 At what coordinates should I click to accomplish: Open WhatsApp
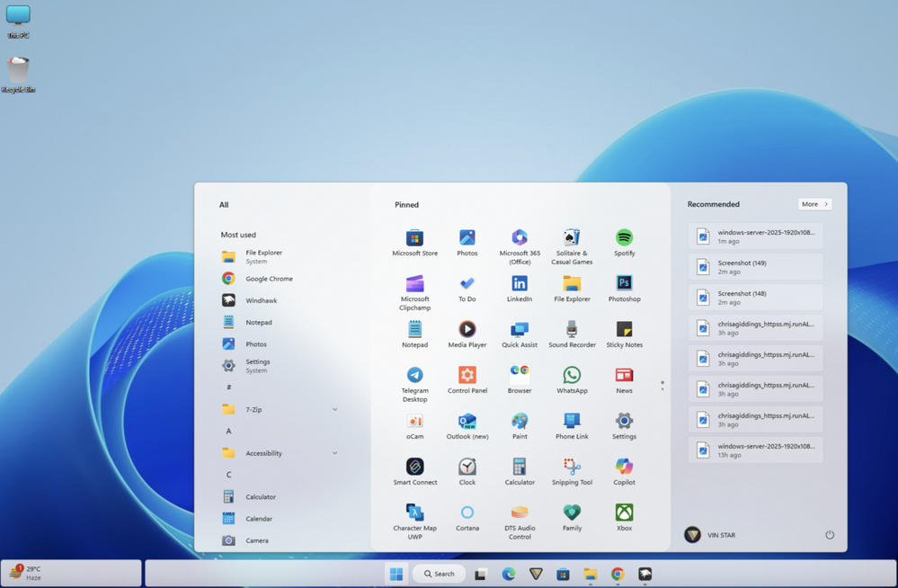tap(572, 380)
